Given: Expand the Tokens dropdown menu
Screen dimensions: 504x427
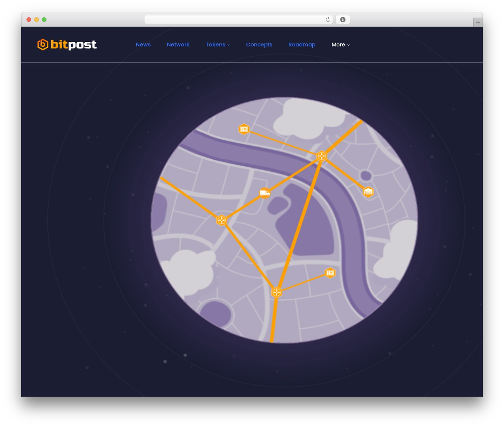Looking at the screenshot, I should (x=218, y=45).
